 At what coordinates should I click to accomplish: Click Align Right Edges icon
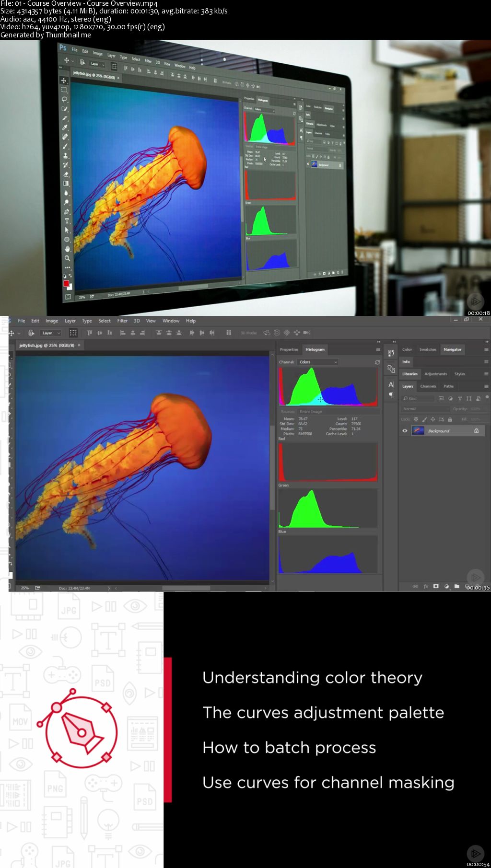click(143, 333)
